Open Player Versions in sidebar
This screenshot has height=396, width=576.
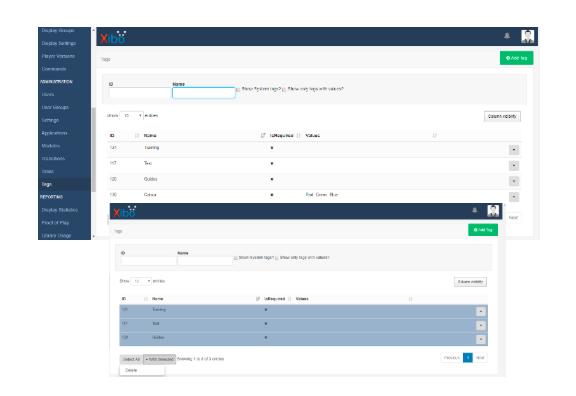click(58, 56)
